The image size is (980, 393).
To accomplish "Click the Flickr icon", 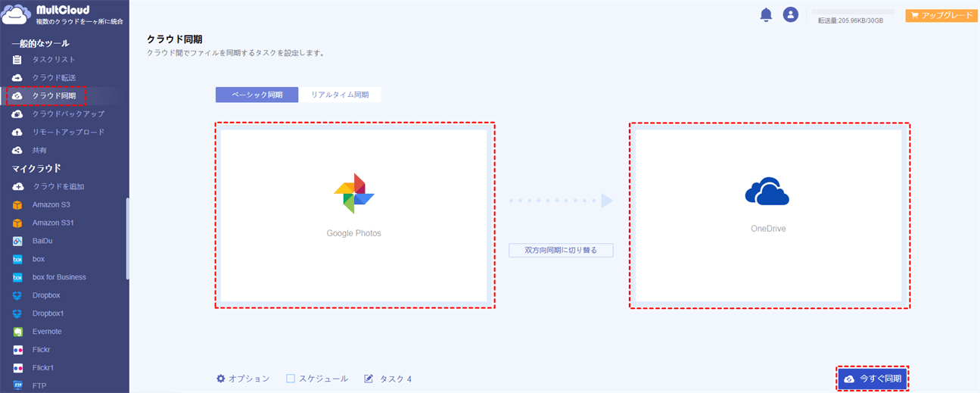I will coord(17,350).
